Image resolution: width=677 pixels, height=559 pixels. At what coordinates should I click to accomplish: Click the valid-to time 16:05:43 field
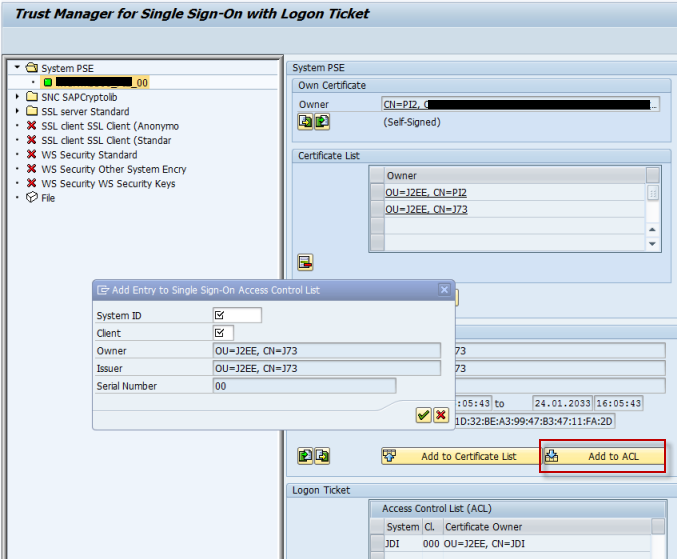(618, 403)
